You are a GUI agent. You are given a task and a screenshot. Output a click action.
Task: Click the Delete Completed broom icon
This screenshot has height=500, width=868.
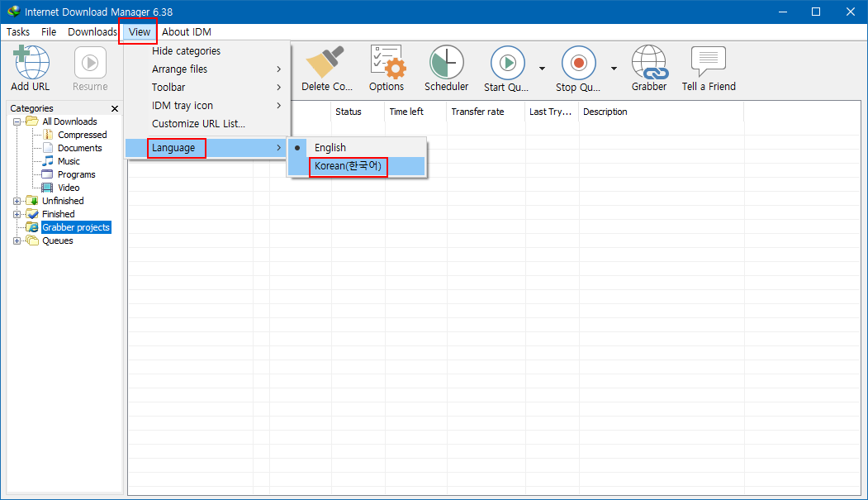pyautogui.click(x=325, y=62)
